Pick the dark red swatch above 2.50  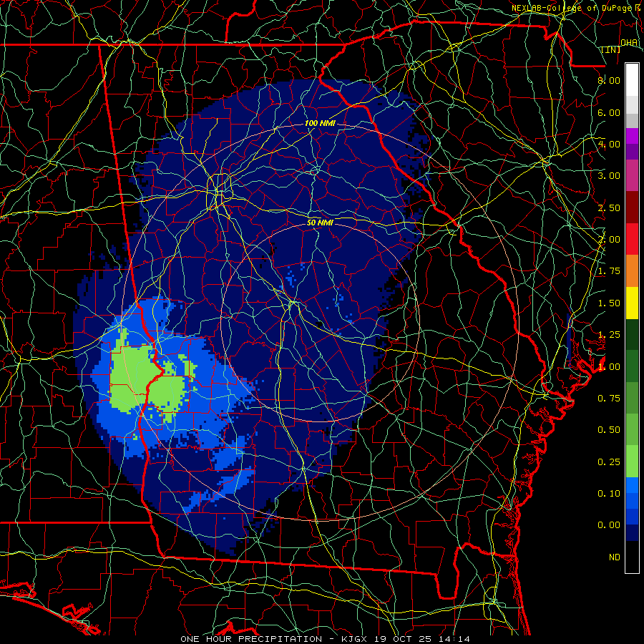632,208
